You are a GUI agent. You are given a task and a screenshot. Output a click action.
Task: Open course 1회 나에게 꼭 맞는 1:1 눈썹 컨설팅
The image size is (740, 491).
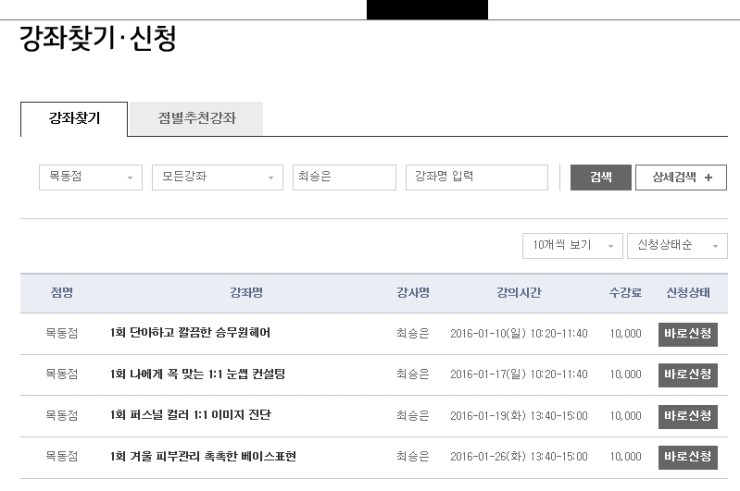coord(197,374)
